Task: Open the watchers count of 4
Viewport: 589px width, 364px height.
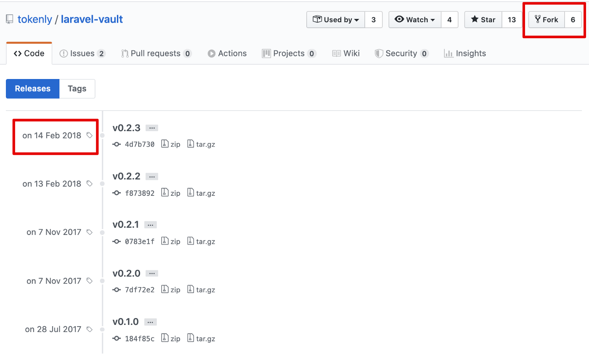Action: coord(450,20)
